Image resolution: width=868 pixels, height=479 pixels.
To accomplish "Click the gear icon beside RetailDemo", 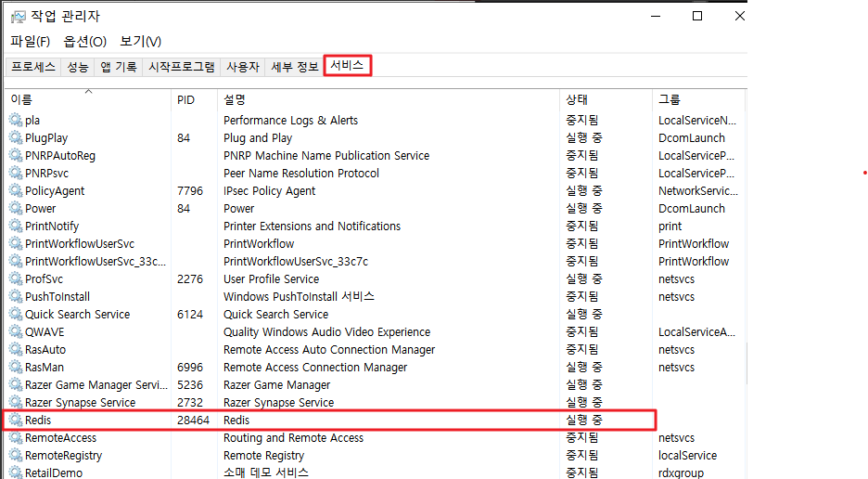I will click(x=16, y=473).
